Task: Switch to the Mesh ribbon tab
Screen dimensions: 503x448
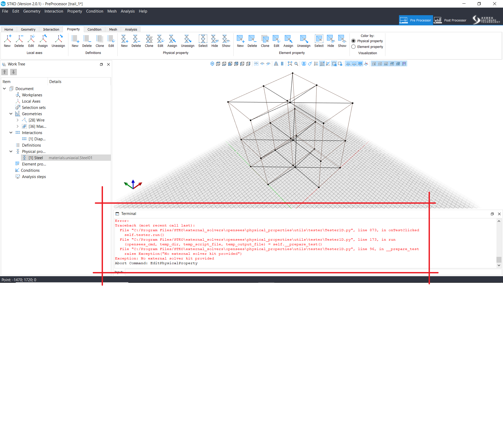Action: (113, 29)
